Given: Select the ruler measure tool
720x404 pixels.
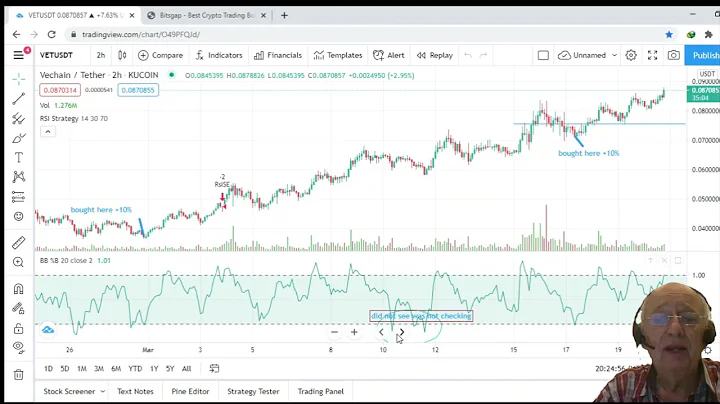Looking at the screenshot, I should point(18,243).
